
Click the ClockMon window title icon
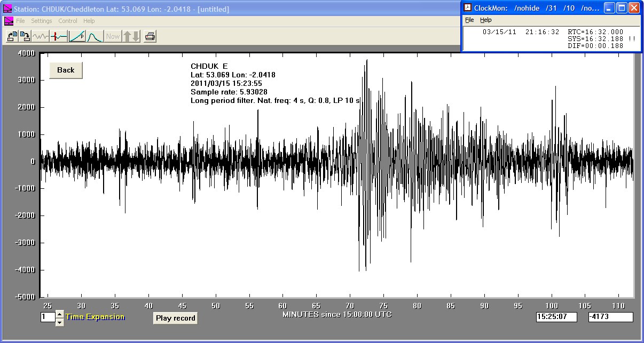click(x=468, y=7)
